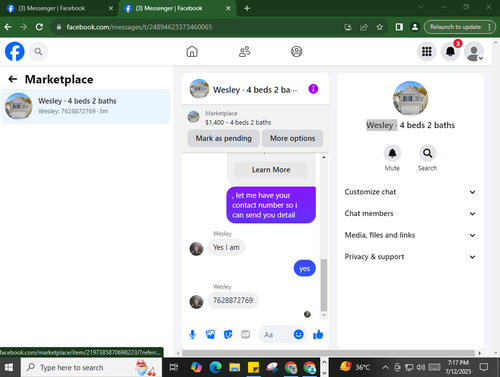Open Task View on the taskbar
This screenshot has width=500, height=377.
click(x=174, y=367)
